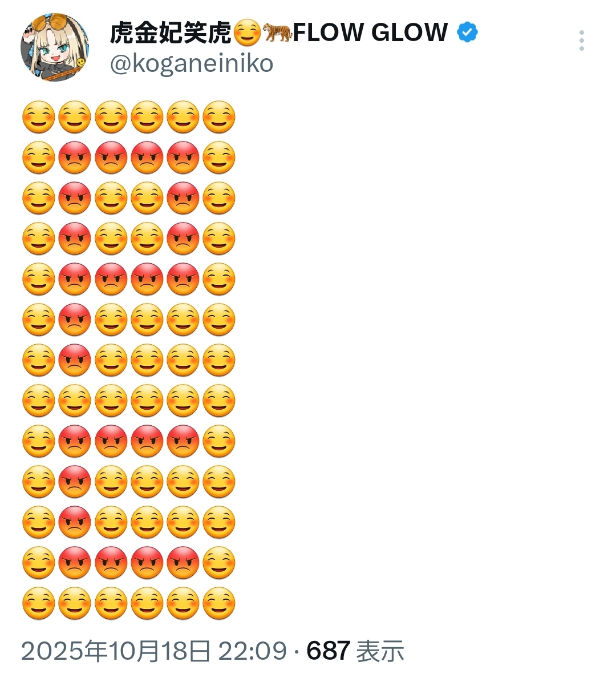Click the FLOW GLOW text in the name
This screenshot has width=616, height=682.
(x=370, y=33)
